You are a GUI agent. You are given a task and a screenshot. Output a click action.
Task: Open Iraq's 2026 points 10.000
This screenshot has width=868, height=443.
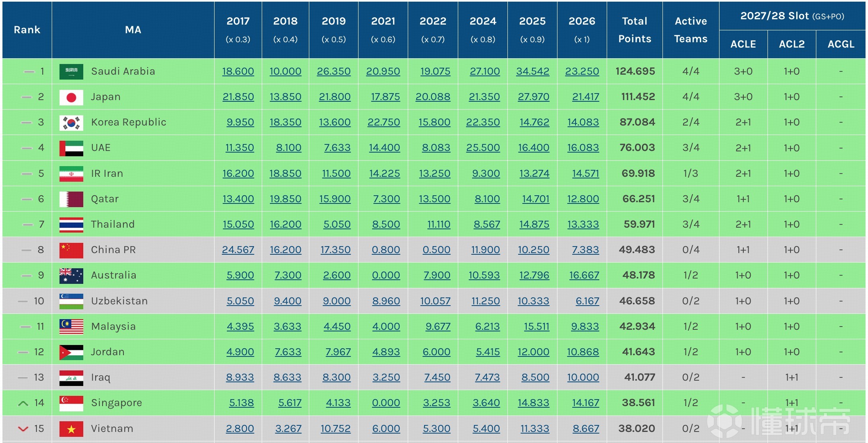click(583, 377)
